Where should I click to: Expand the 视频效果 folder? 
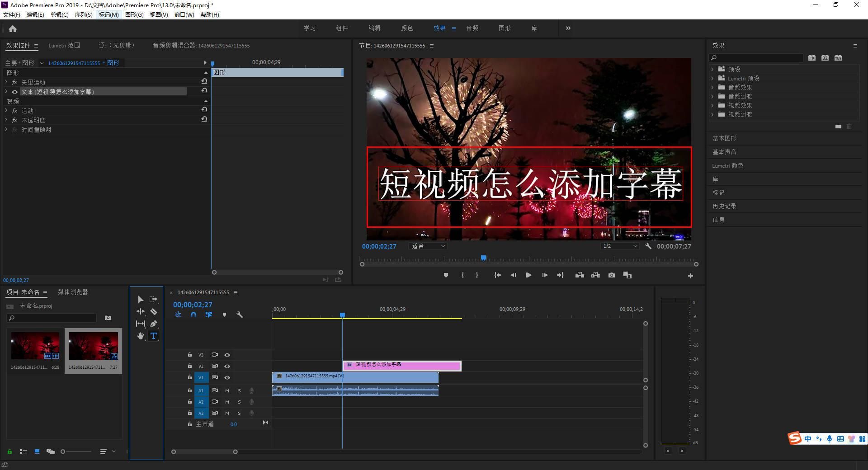[712, 105]
